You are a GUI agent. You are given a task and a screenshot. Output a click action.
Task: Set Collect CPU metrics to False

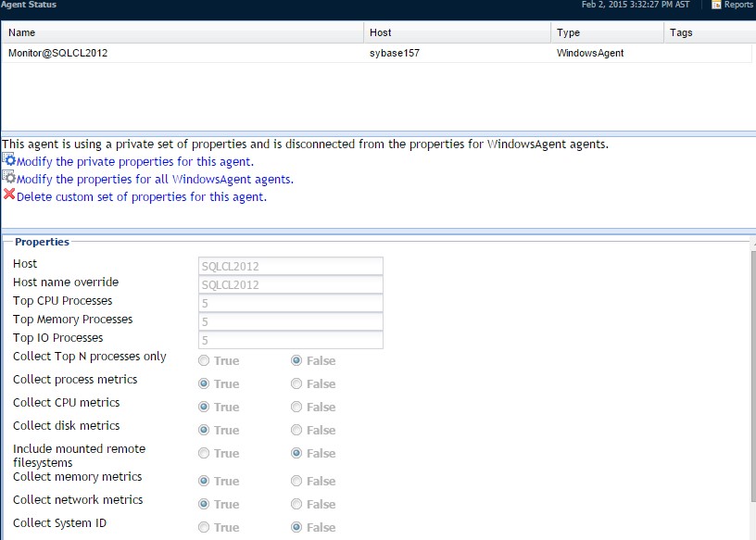[296, 407]
